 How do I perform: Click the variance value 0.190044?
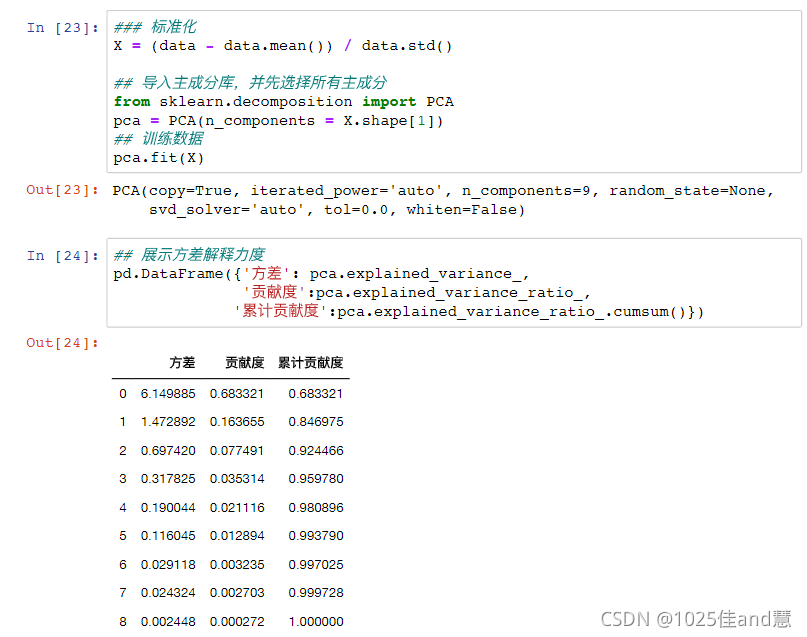click(168, 508)
